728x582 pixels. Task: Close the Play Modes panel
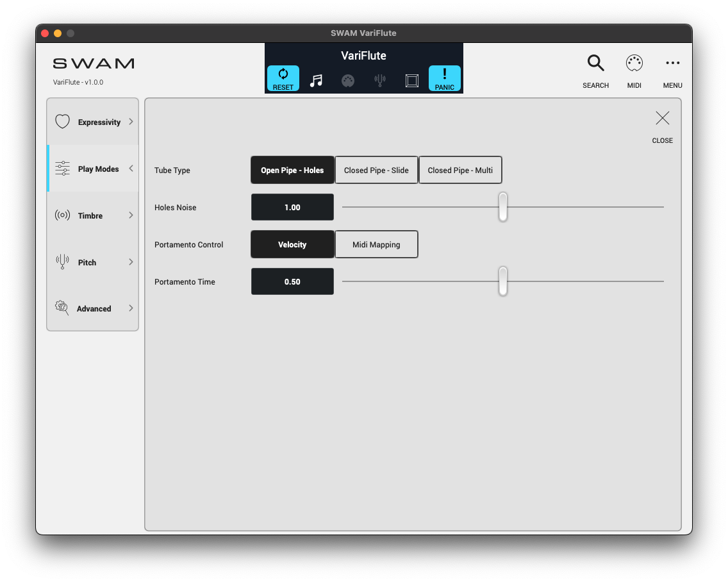coord(662,119)
